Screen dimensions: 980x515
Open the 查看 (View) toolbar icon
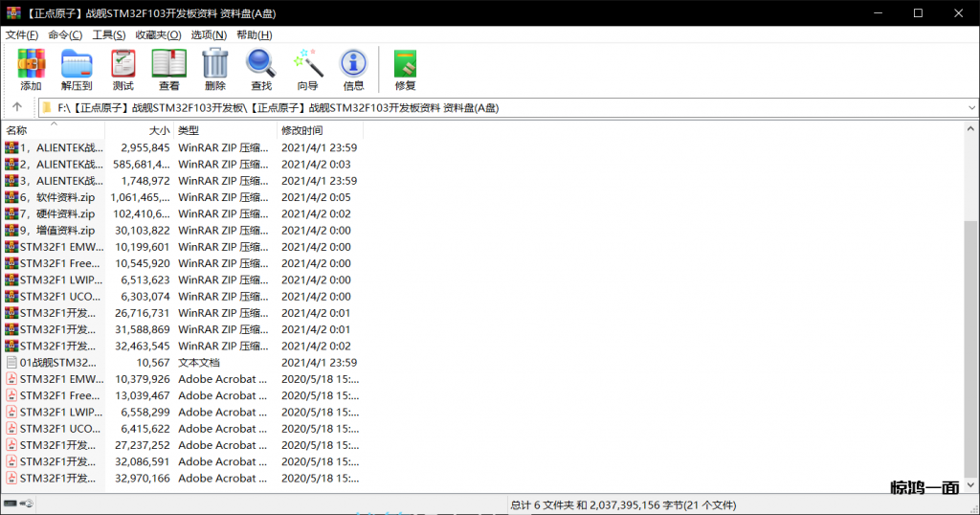point(168,69)
